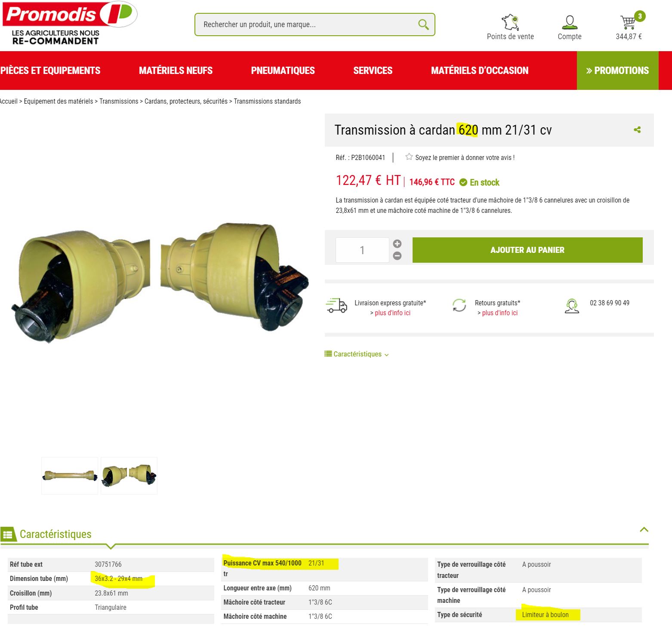Open plus d'info ici under Retours gratuits

[x=499, y=313]
